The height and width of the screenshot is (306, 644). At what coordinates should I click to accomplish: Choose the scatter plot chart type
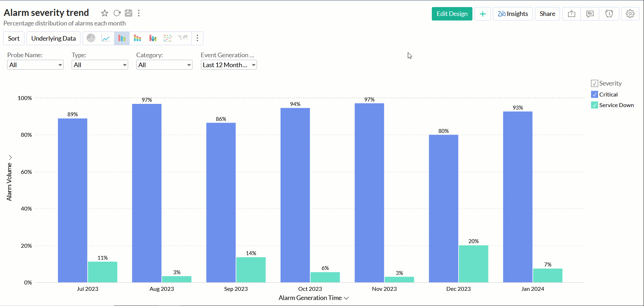point(168,38)
